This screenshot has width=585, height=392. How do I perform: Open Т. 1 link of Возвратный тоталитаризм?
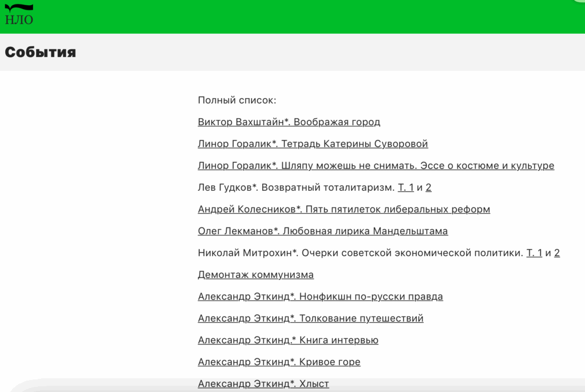tap(406, 187)
